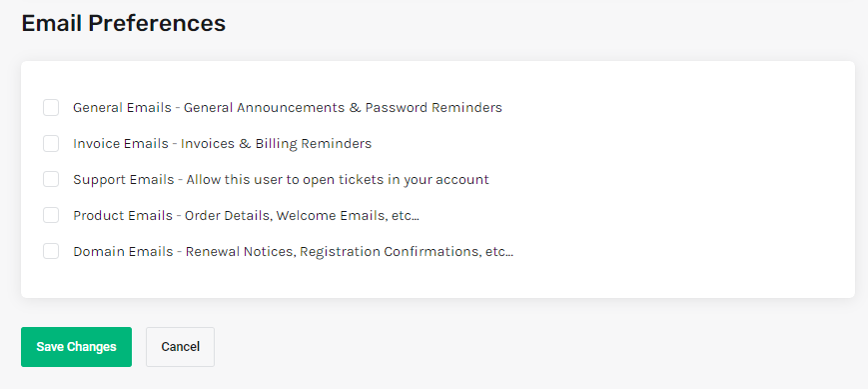Click the 'Product Emails' label text

pyautogui.click(x=123, y=215)
